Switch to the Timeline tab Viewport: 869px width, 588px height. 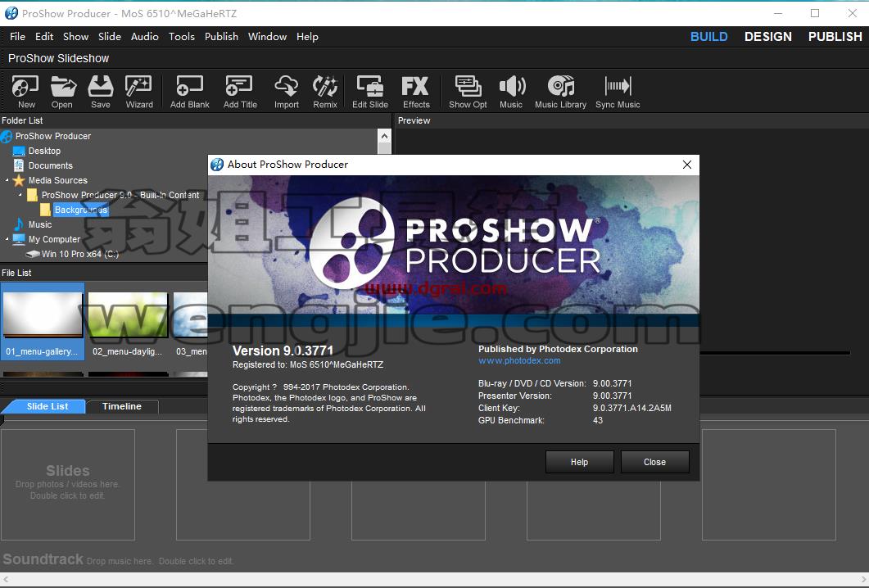tap(122, 406)
